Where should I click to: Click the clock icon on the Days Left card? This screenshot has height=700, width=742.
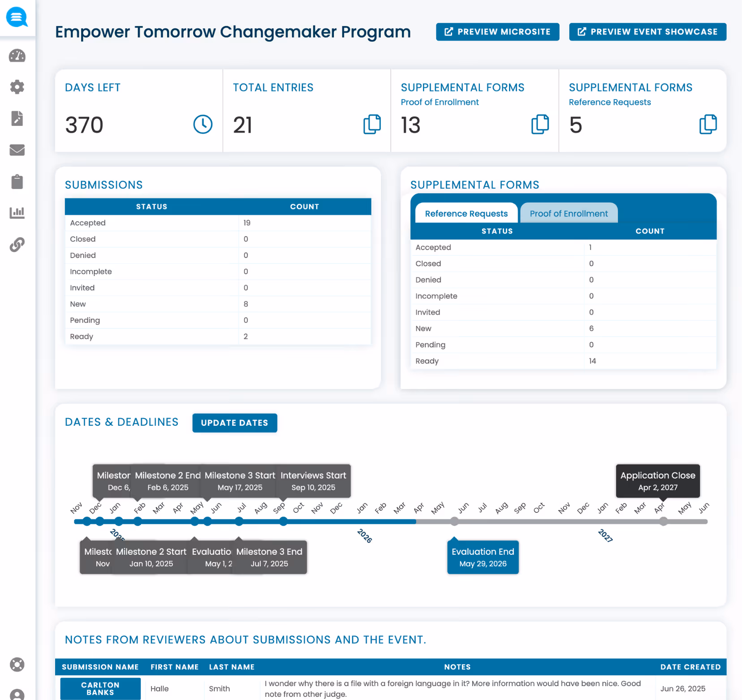203,124
